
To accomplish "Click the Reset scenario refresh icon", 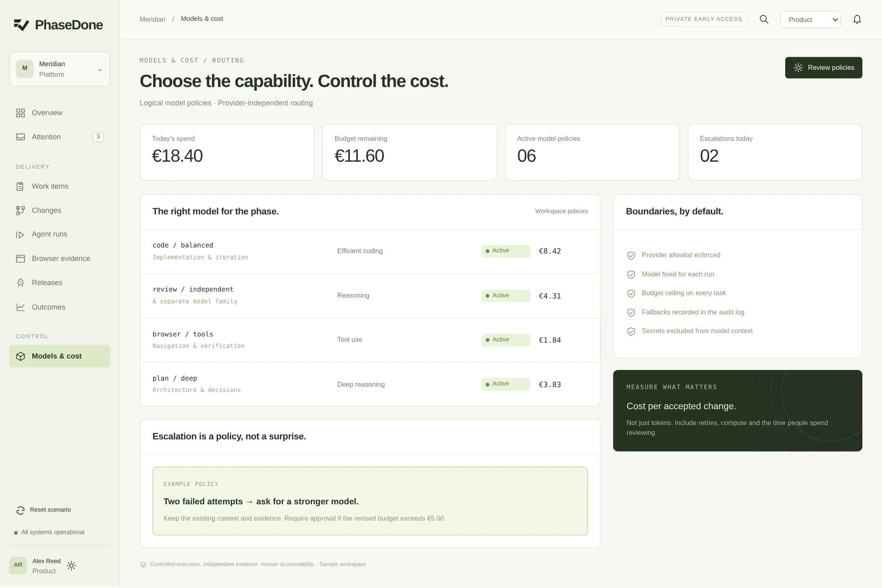I will pos(20,510).
